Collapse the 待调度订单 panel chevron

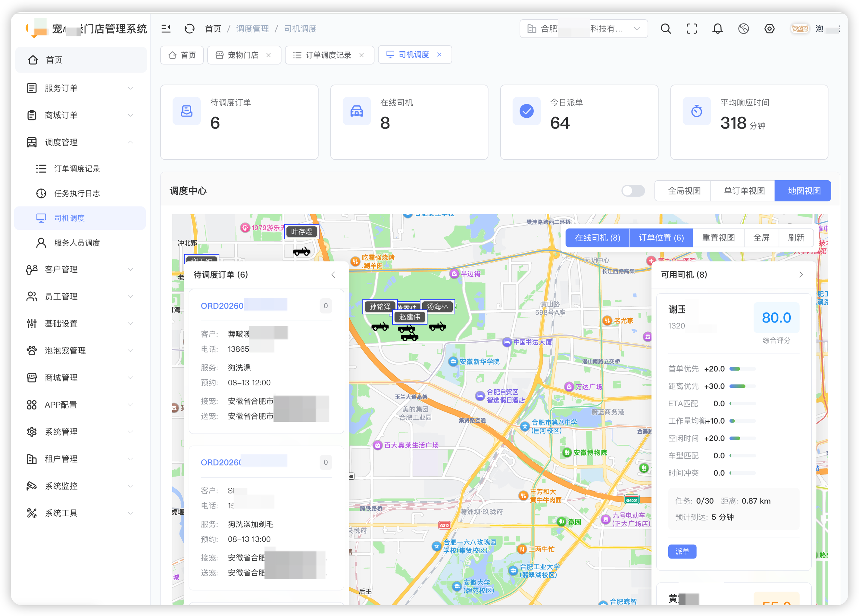(x=333, y=275)
